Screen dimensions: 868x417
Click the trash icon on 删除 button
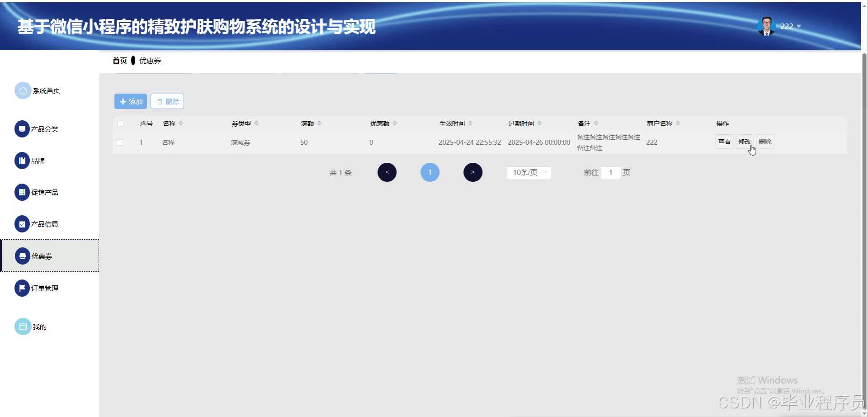click(160, 101)
